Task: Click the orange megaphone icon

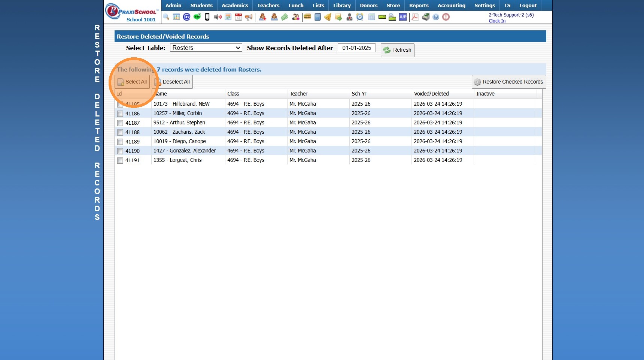Action: (249, 17)
